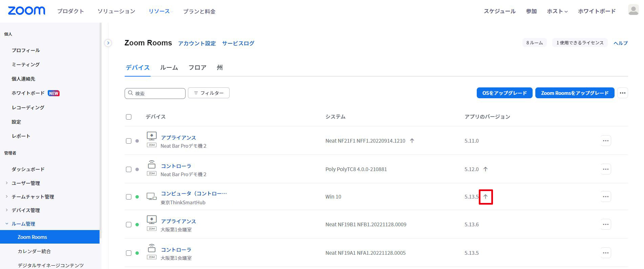Open the アカウント設定 link
Image resolution: width=644 pixels, height=269 pixels.
197,43
